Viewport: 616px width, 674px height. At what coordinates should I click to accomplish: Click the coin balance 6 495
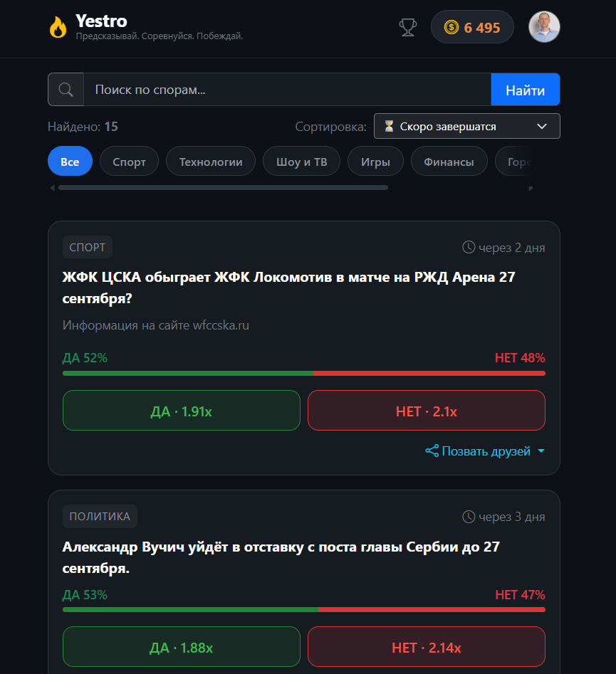[472, 27]
